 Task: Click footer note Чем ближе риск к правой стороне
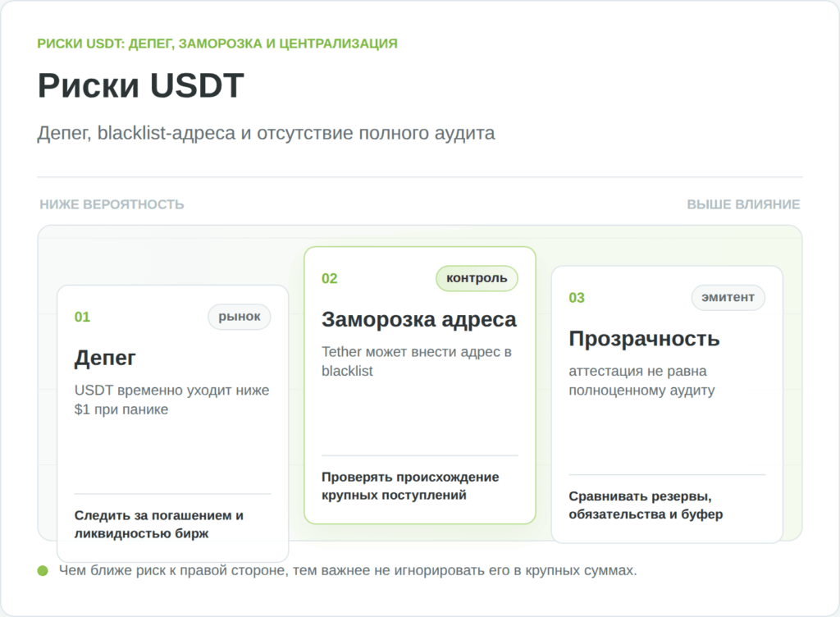pyautogui.click(x=348, y=570)
